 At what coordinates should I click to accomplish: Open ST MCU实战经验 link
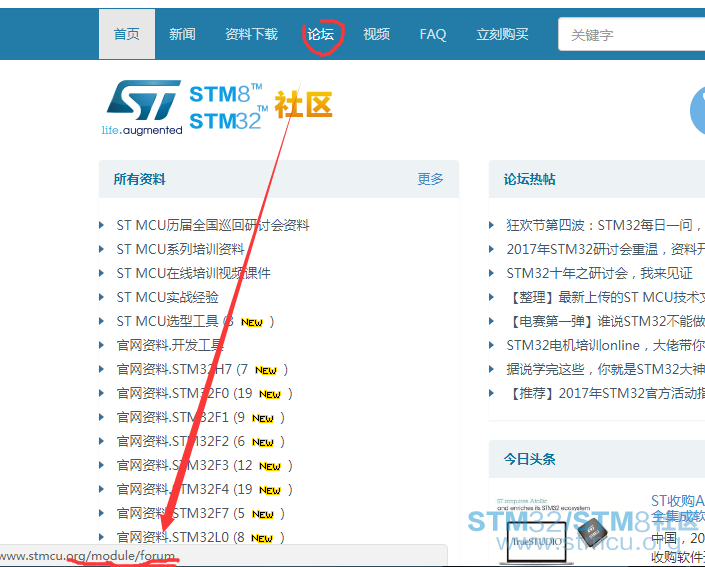[x=167, y=297]
